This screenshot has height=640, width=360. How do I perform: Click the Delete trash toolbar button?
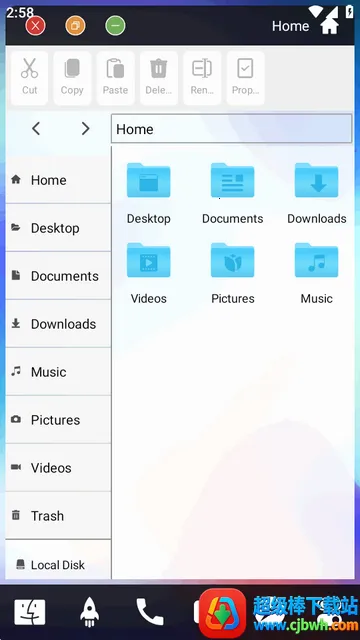[159, 78]
